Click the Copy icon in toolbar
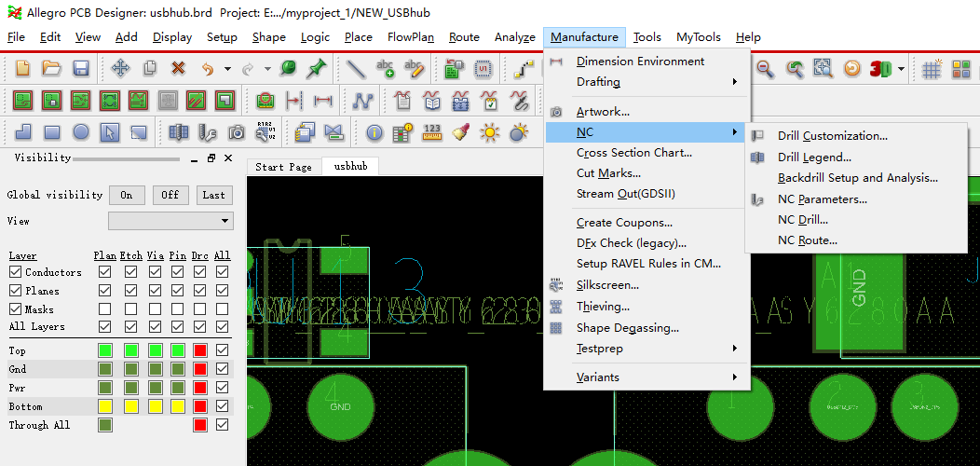Screen dimensions: 980x466 [150, 68]
